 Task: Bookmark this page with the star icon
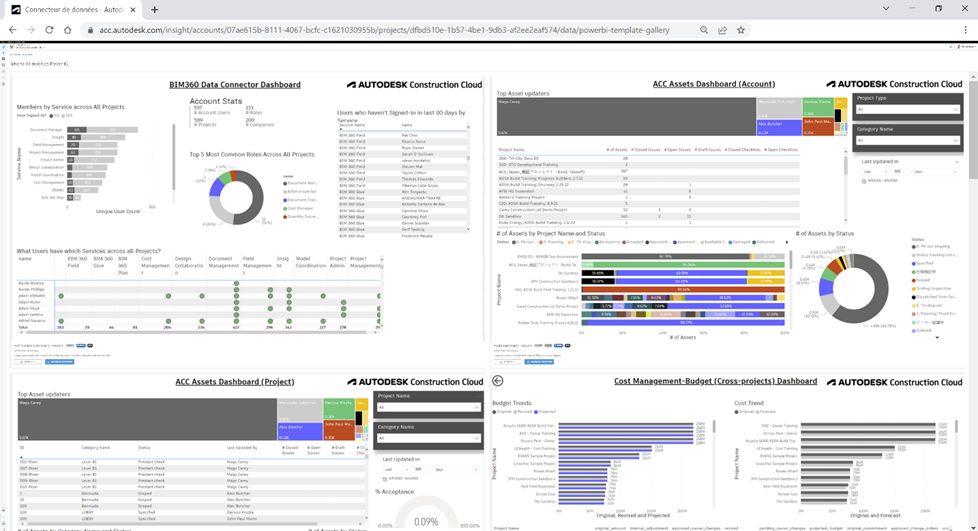point(741,29)
